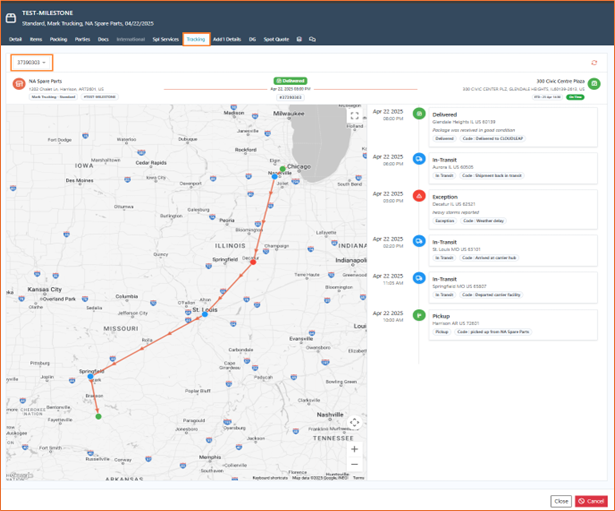Click the #37390303 tracking number chip
This screenshot has height=511, width=615.
point(290,97)
